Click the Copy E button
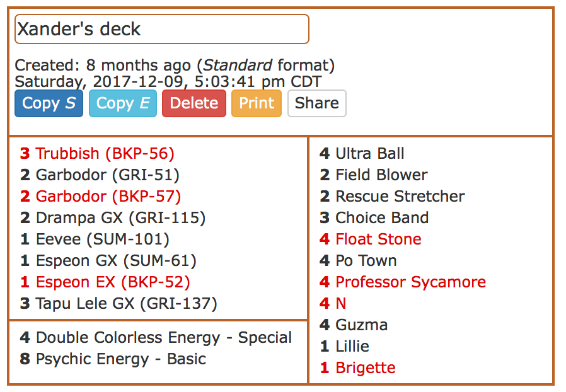The width and height of the screenshot is (566, 392). [x=123, y=103]
